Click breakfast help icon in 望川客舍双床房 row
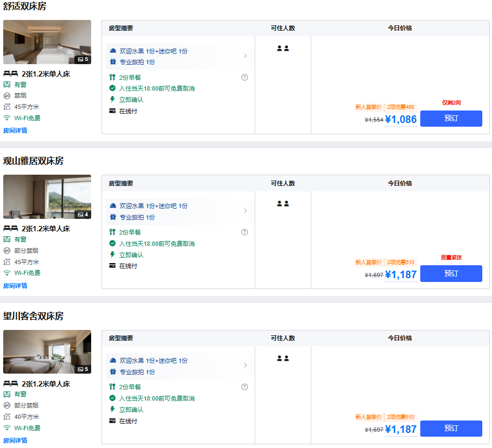 pyautogui.click(x=244, y=387)
